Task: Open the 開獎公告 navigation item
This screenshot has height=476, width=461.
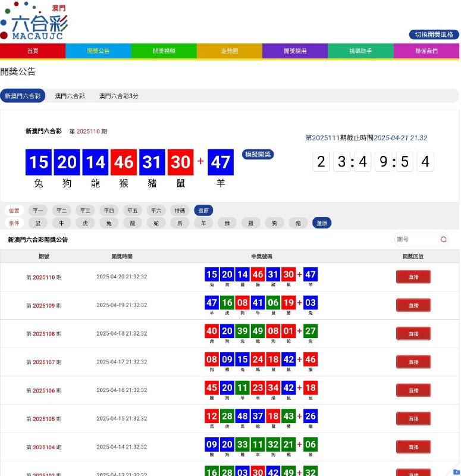Action: pos(98,51)
